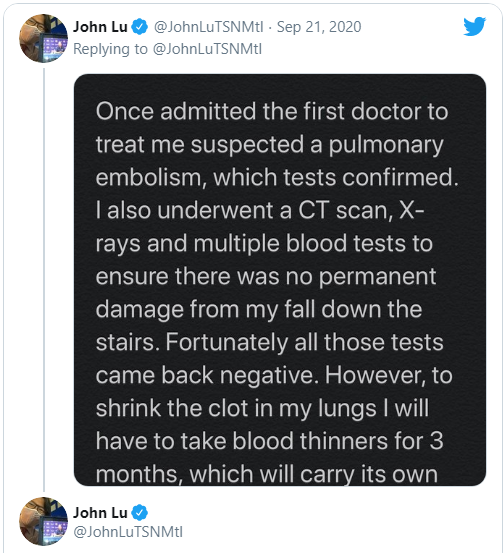Viewport: 504px width, 553px height.
Task: Click the 'came back negative' line in the image
Action: pos(274,375)
